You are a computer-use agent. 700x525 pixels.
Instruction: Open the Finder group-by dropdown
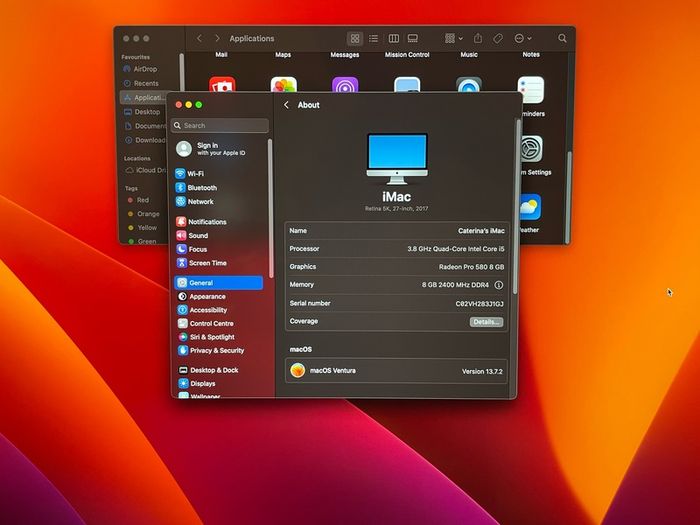click(454, 39)
